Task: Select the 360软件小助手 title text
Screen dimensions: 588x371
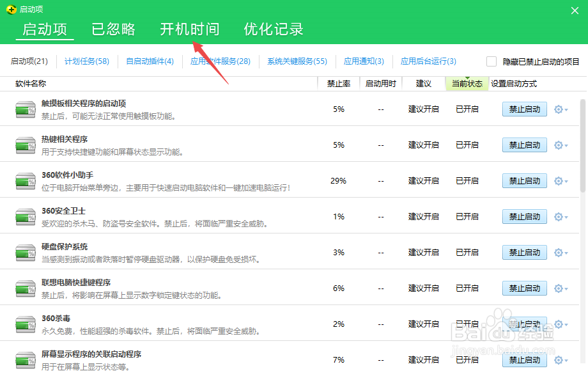Action: (68, 175)
